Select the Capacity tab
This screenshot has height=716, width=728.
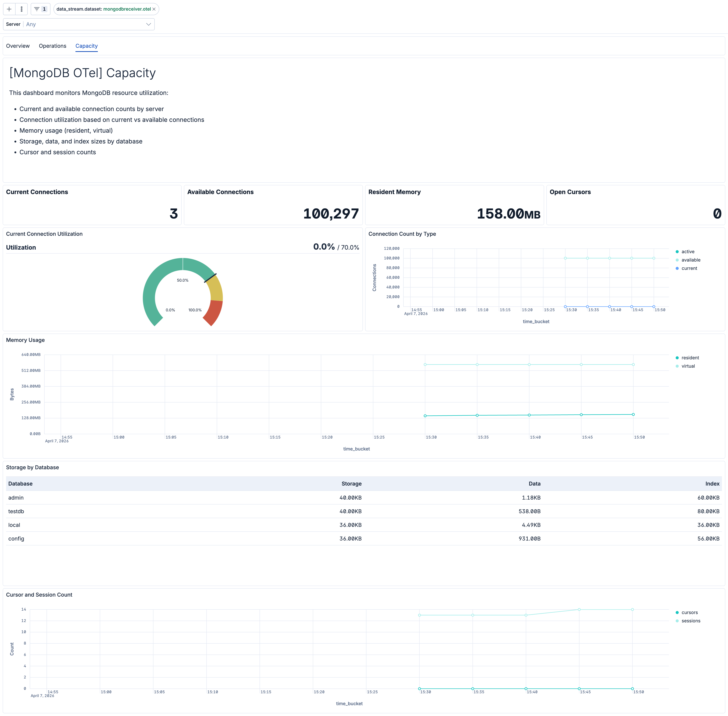pos(86,45)
